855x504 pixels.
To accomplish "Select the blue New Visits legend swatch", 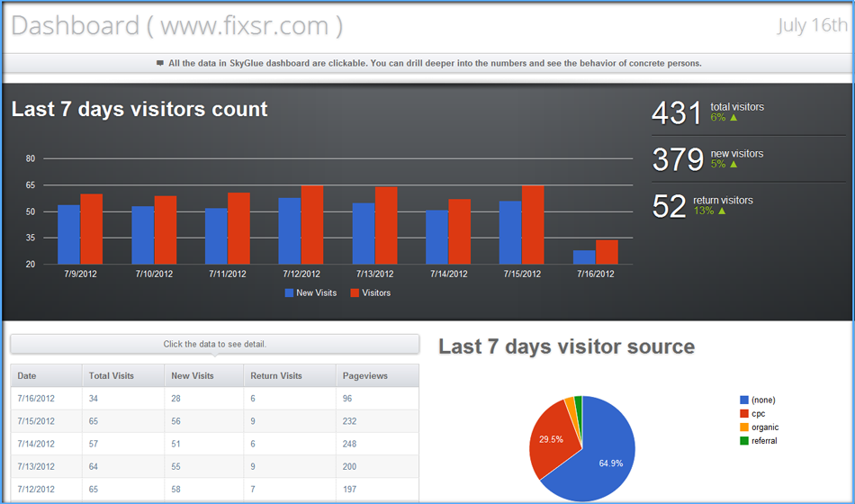I will (x=289, y=292).
